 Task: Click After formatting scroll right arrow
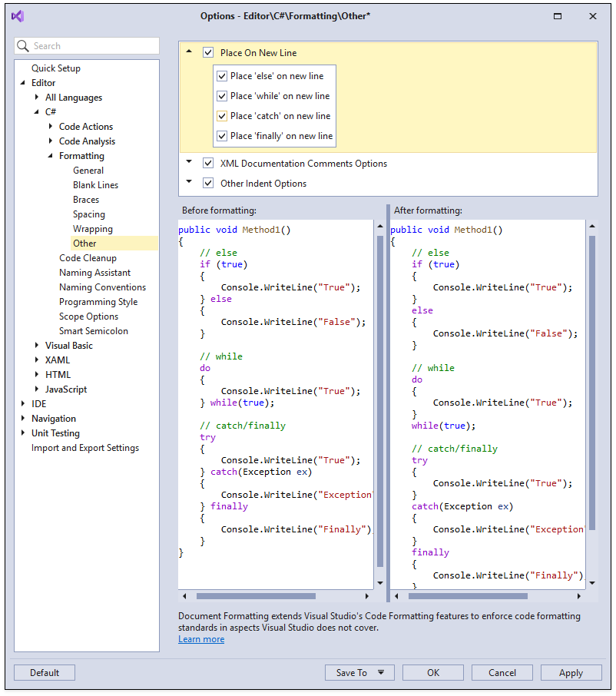point(578,596)
